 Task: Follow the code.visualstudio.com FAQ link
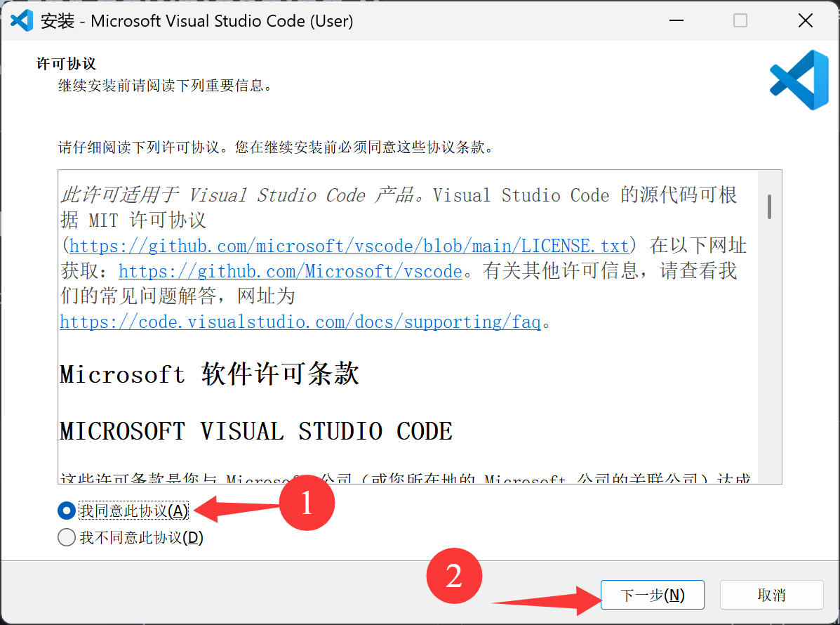pos(300,322)
